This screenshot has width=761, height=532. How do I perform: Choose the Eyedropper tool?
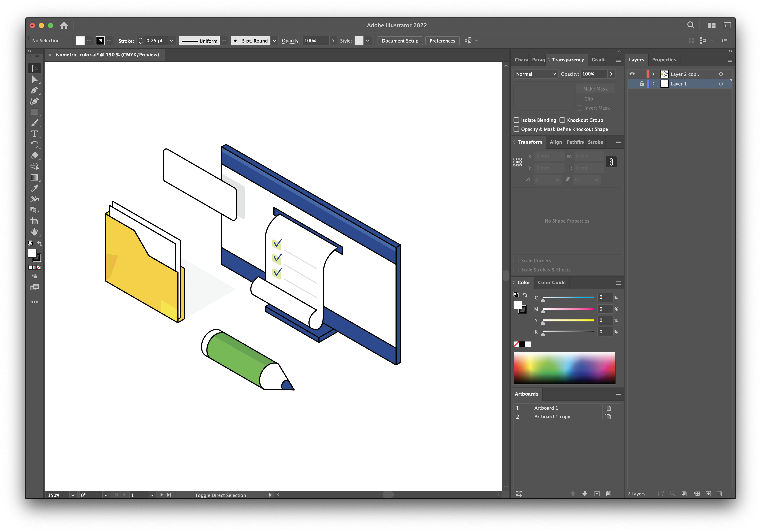point(35,188)
